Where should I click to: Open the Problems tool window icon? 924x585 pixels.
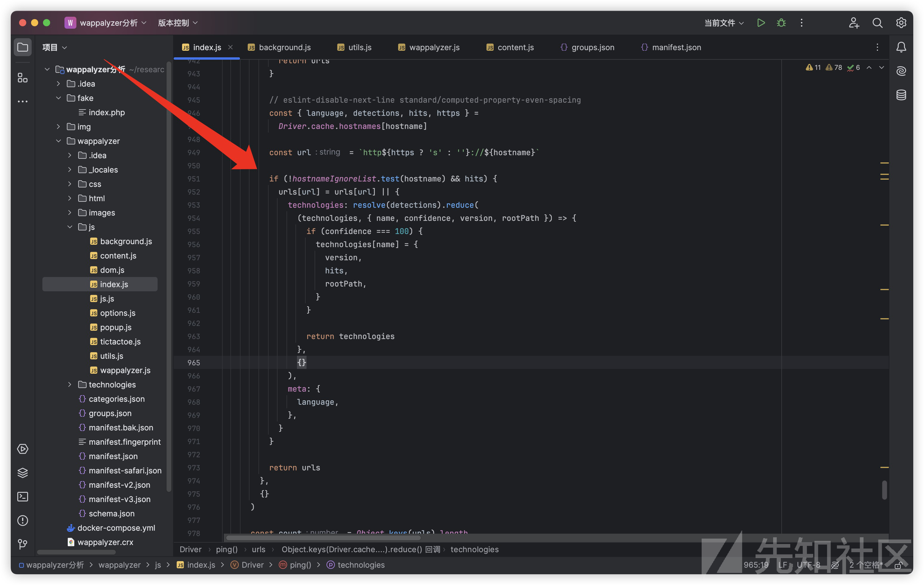coord(23,520)
